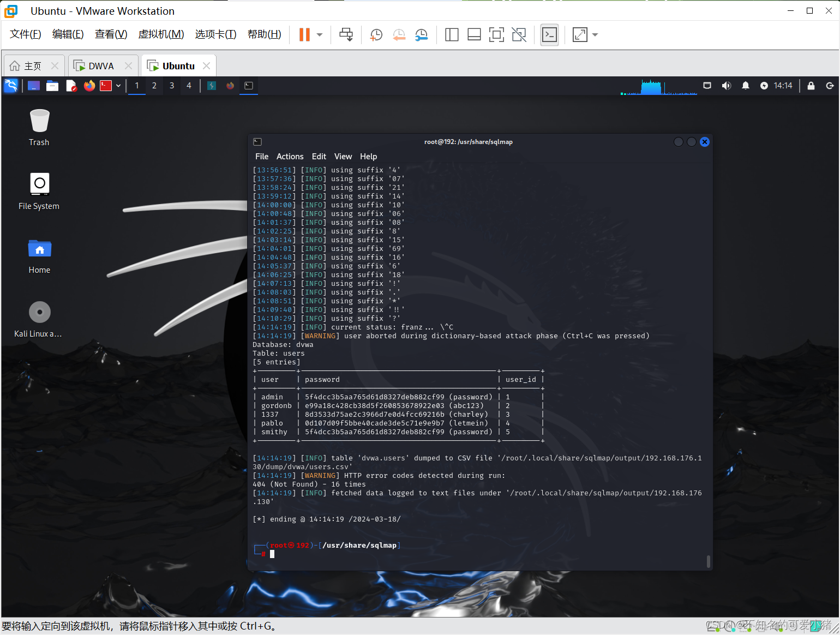This screenshot has height=635, width=840.
Task: Switch to workspace 4
Action: point(189,86)
